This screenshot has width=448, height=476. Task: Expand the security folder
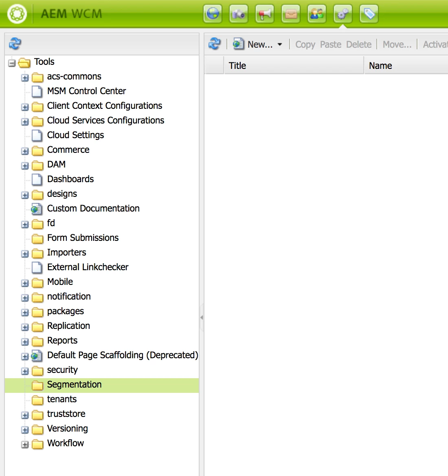(25, 371)
